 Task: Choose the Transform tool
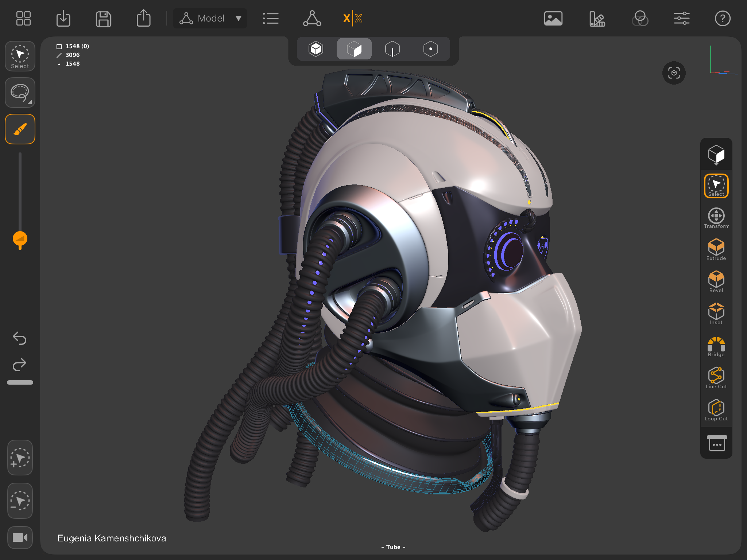pyautogui.click(x=716, y=218)
